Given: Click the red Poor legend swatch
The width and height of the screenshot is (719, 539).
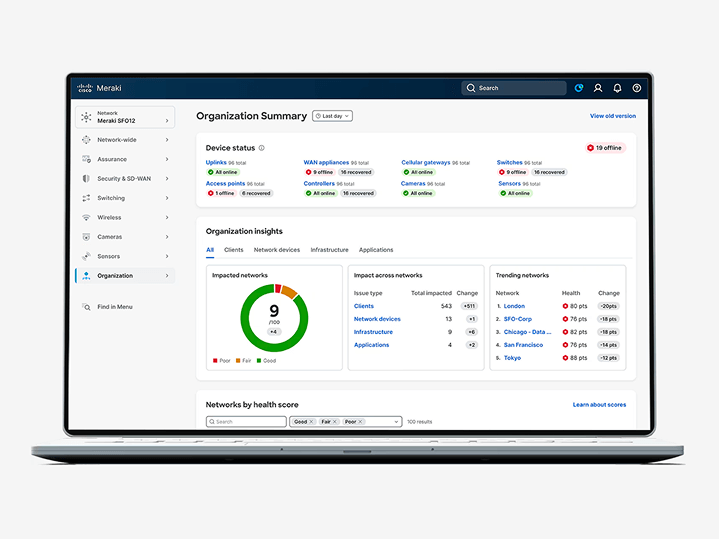Looking at the screenshot, I should [x=215, y=361].
